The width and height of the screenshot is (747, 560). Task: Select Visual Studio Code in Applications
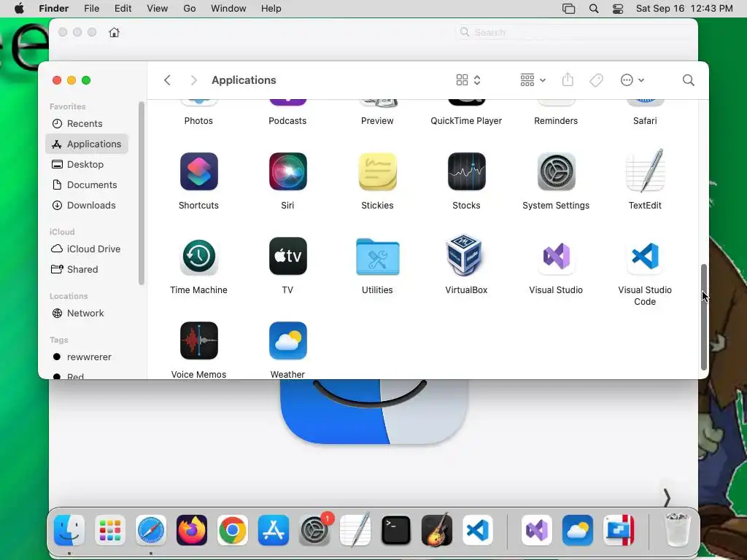click(645, 256)
